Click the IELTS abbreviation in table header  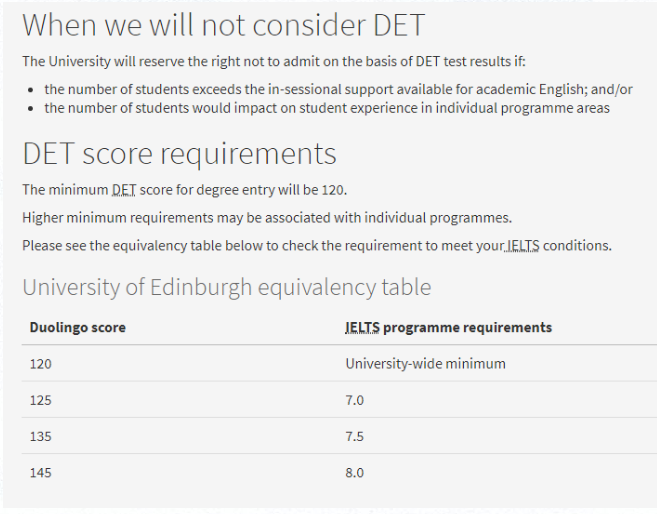[x=362, y=327]
